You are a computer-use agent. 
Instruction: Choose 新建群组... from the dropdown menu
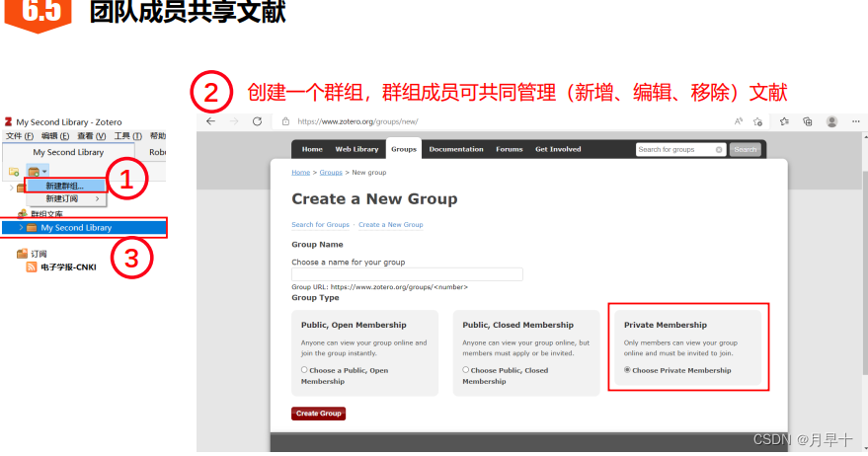coord(65,186)
